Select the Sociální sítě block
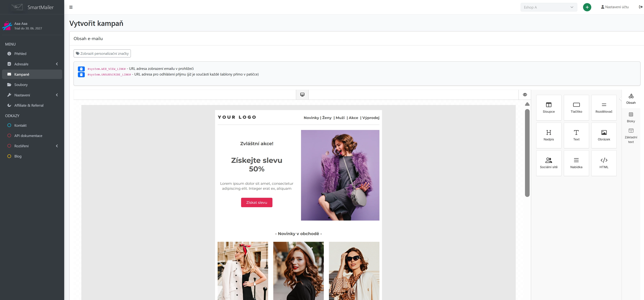This screenshot has width=644, height=300. (x=548, y=163)
